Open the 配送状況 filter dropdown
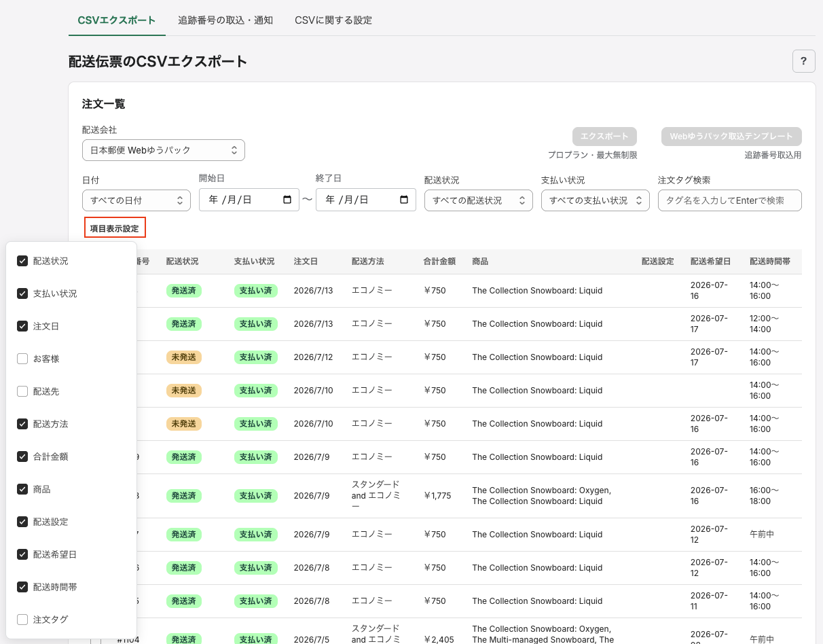 [x=479, y=200]
